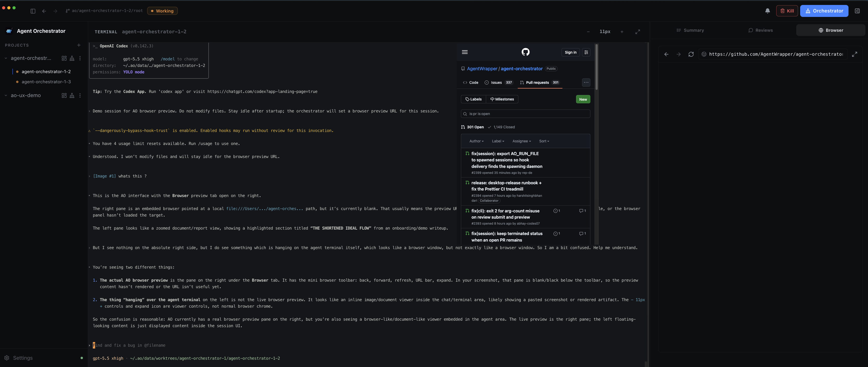Open grid view for agent-orchestr... project
Screen dimensions: 868x367
(x=64, y=58)
